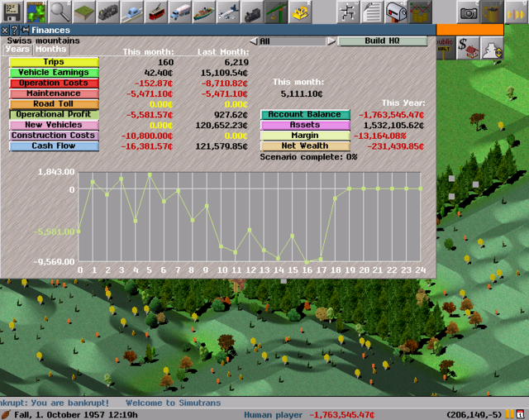Screen dimensions: 529x420
Task: Open the airplane tools
Action: (x=227, y=12)
